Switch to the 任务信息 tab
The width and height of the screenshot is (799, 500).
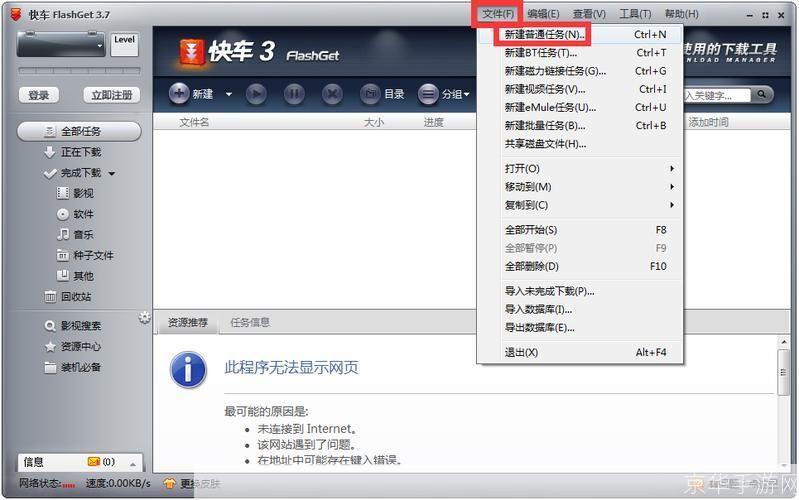[250, 322]
